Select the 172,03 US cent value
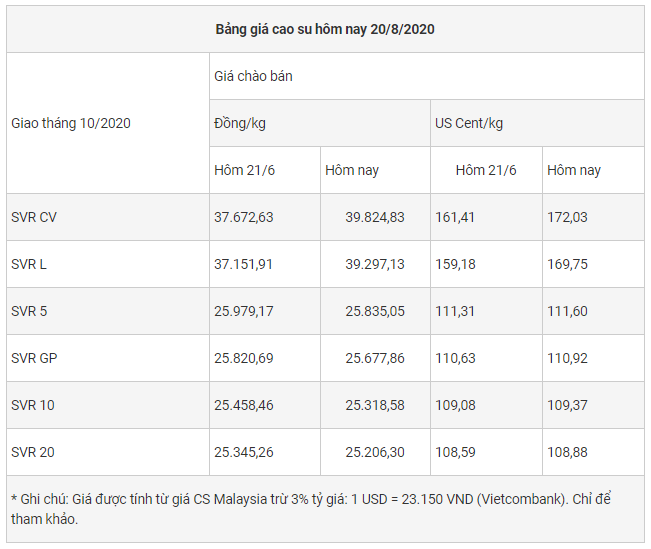651x549 pixels. tap(567, 217)
